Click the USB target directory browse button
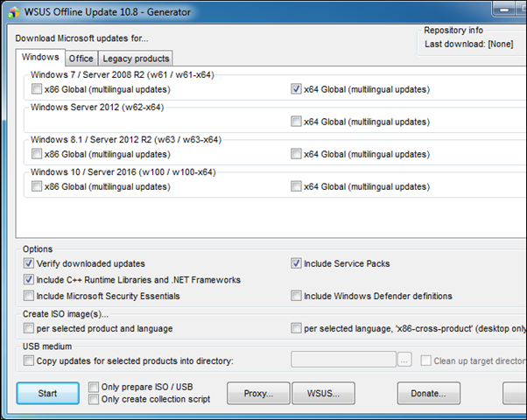The width and height of the screenshot is (527, 420). (x=404, y=360)
